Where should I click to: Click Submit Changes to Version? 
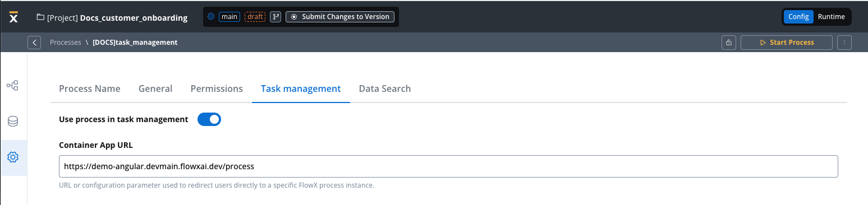coord(340,17)
